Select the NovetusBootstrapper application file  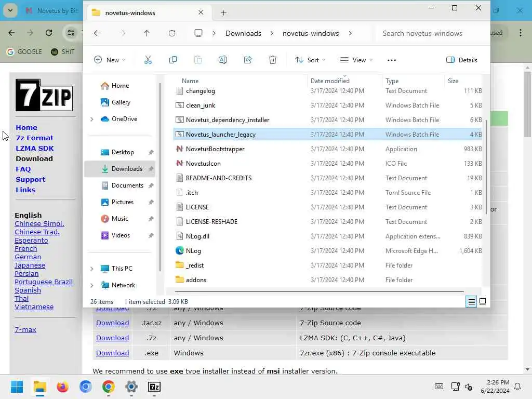coord(327,149)
